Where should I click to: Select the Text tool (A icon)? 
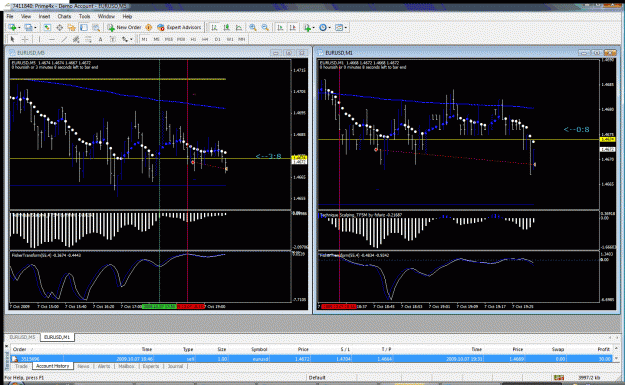tap(100, 39)
